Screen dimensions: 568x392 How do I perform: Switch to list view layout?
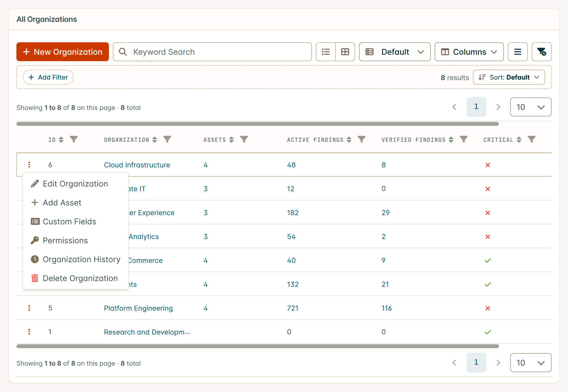coord(326,52)
